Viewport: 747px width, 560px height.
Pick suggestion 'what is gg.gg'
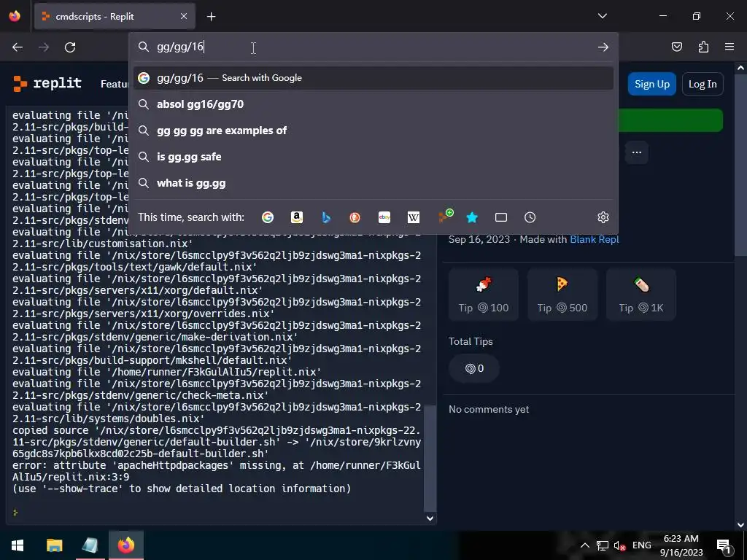[x=373, y=183]
